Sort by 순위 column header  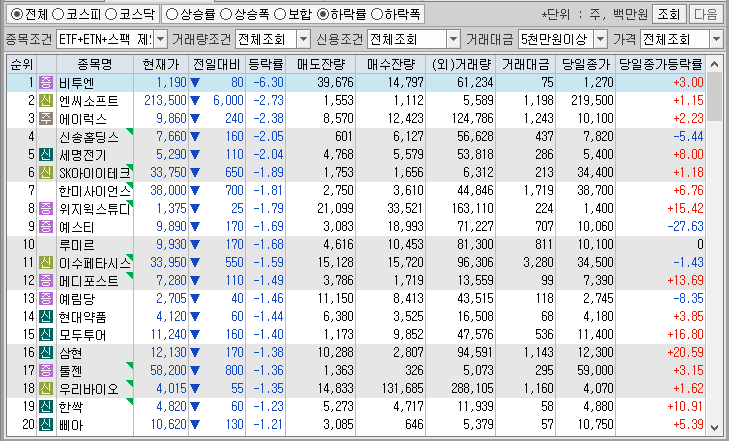click(x=22, y=64)
